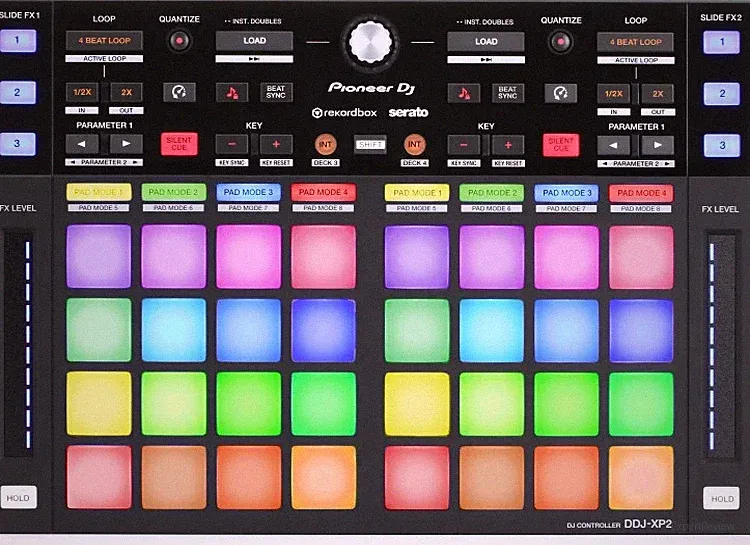Screen dimensions: 750x545
Task: Click right deck key lock music note icon
Action: point(463,93)
